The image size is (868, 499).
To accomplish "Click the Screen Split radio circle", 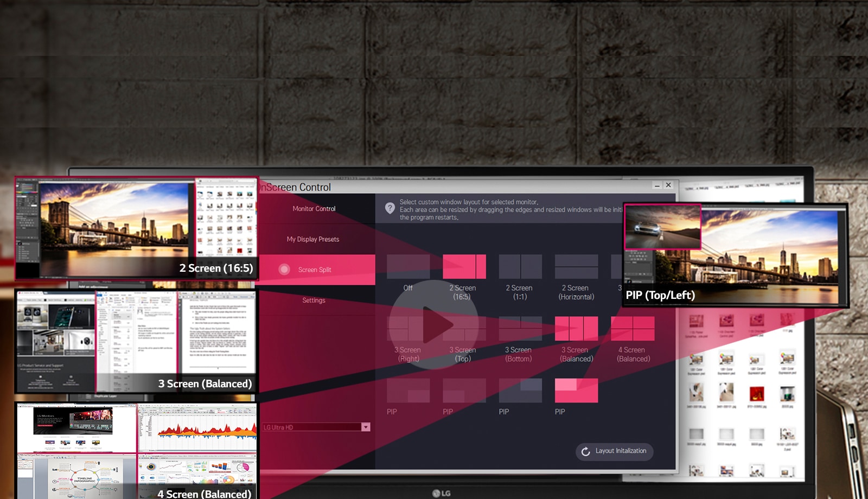I will (x=284, y=270).
